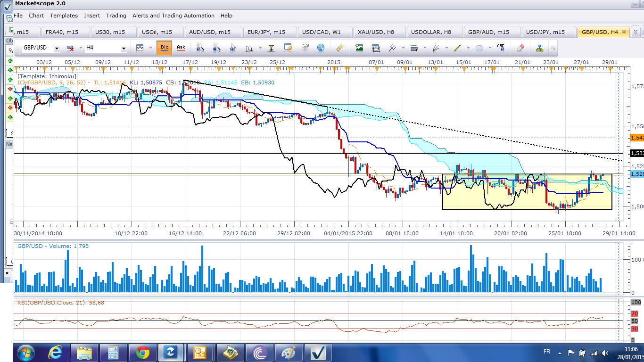Expand the Fibonacci lines dropdown arrow
The width and height of the screenshot is (644, 362).
coord(425,48)
